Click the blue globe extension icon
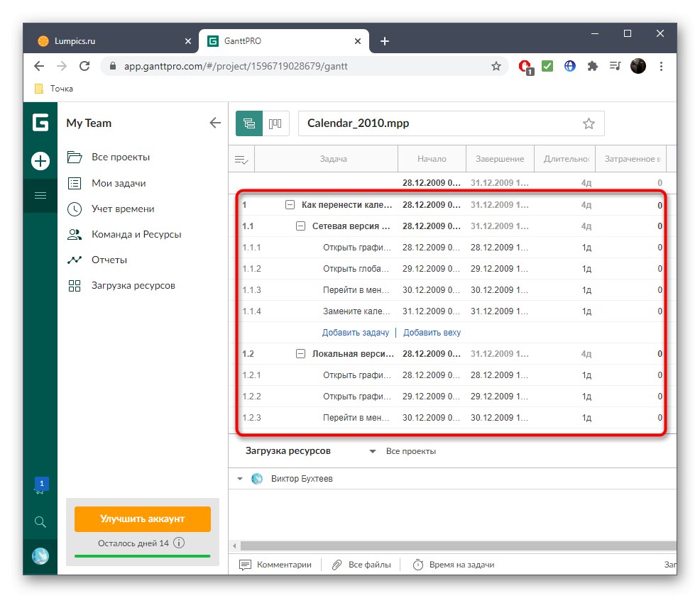The width and height of the screenshot is (700, 598). tap(569, 67)
